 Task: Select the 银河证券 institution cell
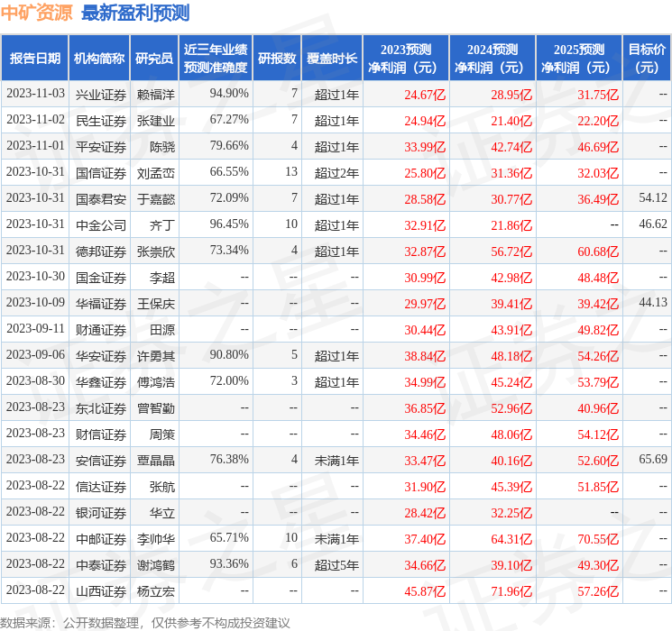pos(101,512)
